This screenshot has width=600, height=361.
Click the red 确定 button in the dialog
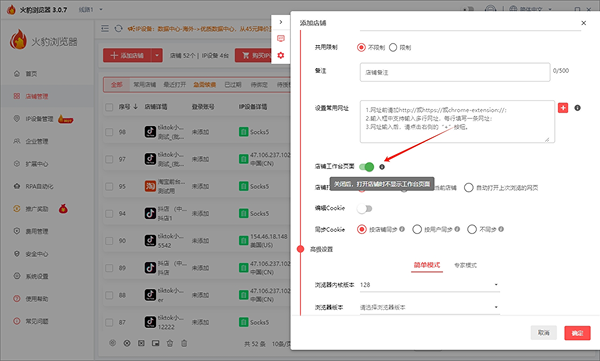pyautogui.click(x=577, y=333)
